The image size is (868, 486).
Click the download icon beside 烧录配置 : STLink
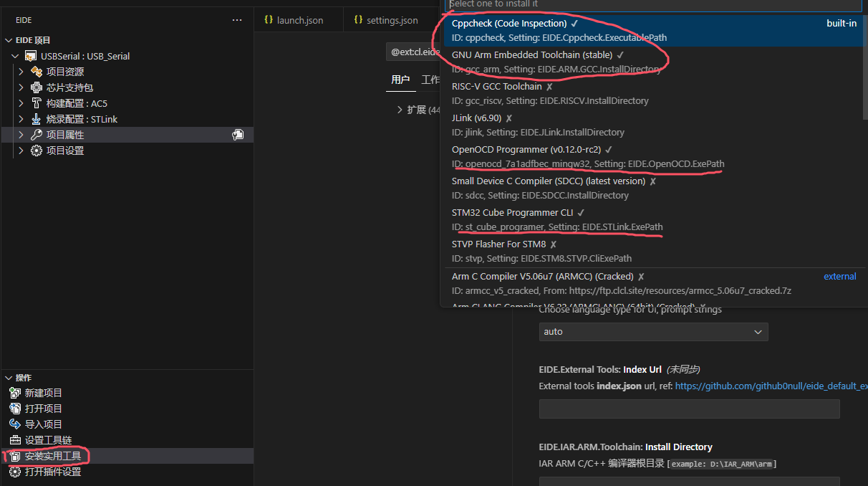point(34,119)
